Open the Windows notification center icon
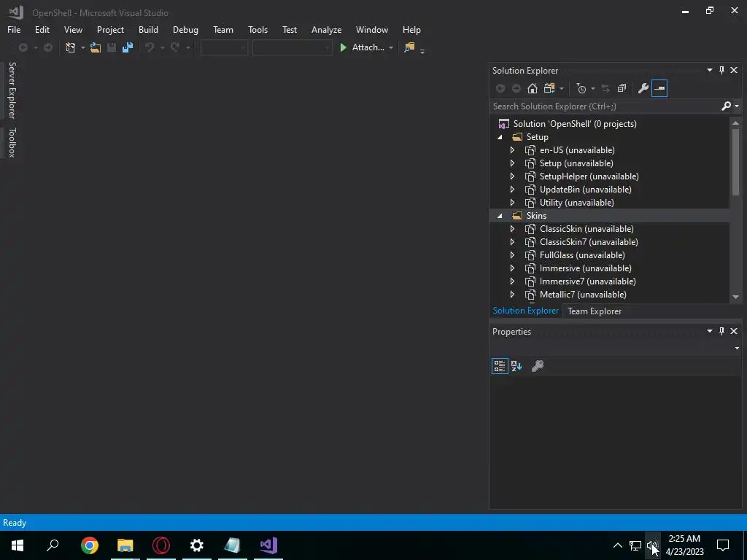 [723, 545]
